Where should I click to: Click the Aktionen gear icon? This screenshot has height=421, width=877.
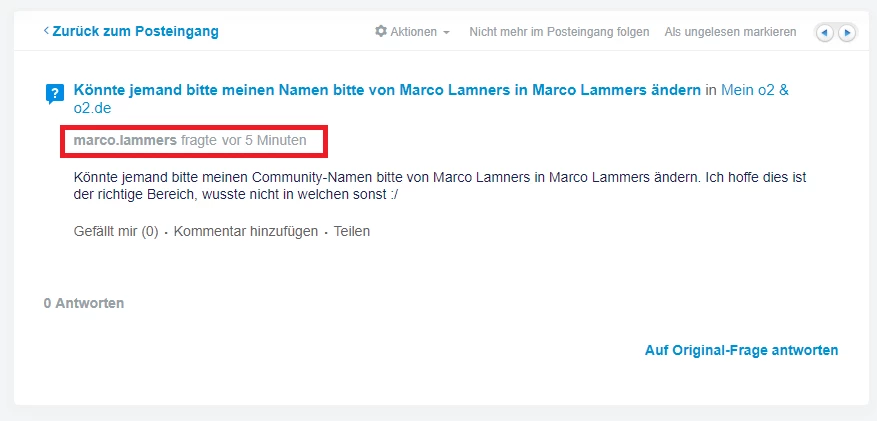380,32
